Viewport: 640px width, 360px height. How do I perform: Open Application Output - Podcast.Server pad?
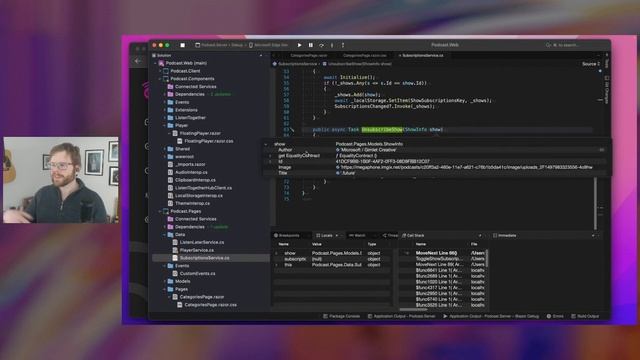[x=401, y=316]
